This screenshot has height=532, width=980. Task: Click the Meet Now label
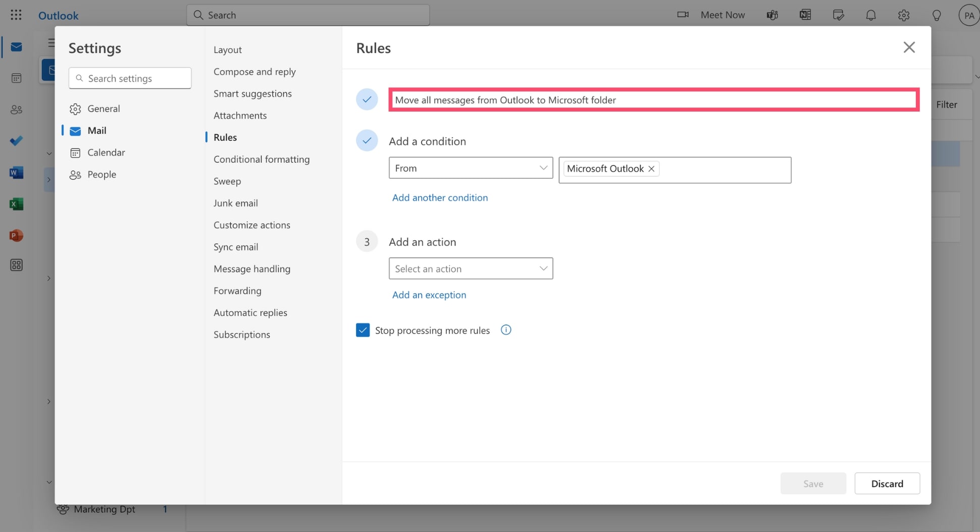(723, 15)
